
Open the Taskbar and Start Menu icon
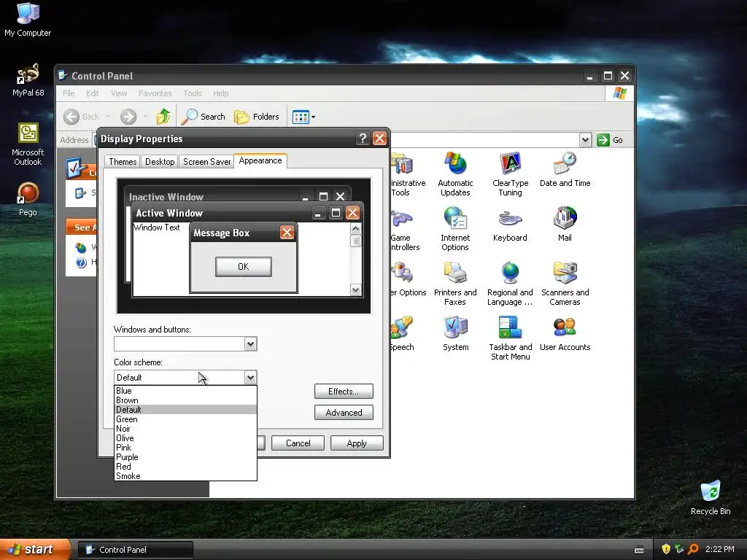pos(510,338)
